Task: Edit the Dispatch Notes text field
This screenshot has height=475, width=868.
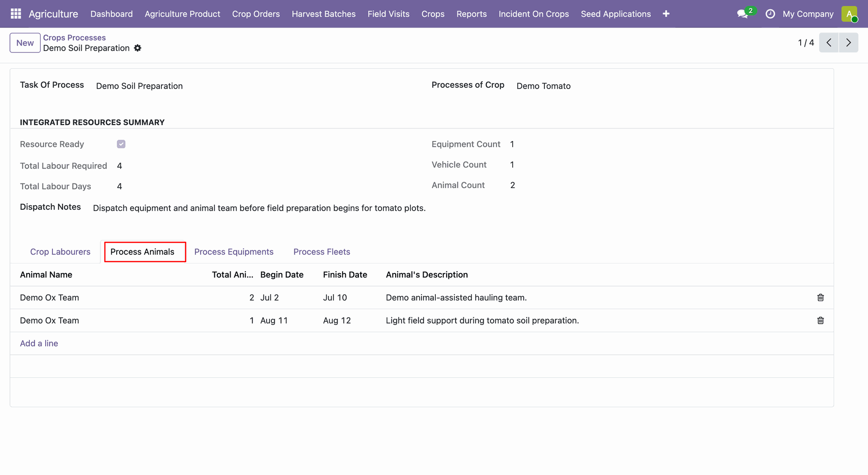Action: tap(259, 208)
